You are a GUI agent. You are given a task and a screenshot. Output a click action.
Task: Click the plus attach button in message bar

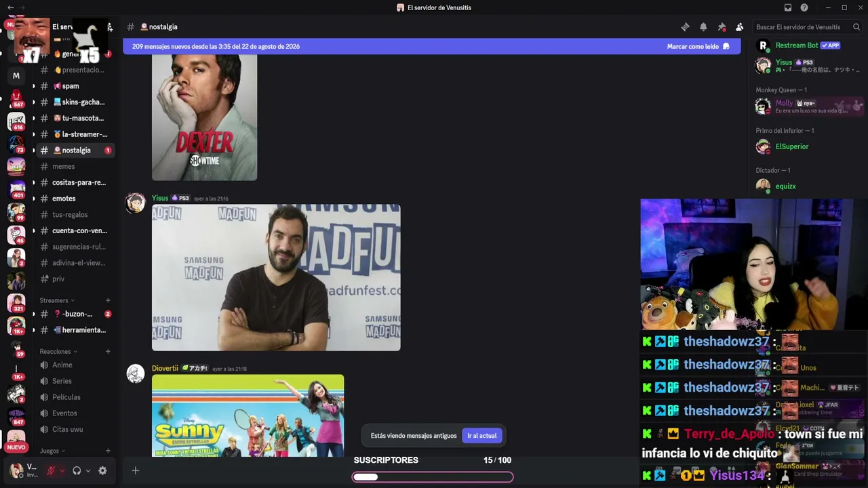[136, 470]
